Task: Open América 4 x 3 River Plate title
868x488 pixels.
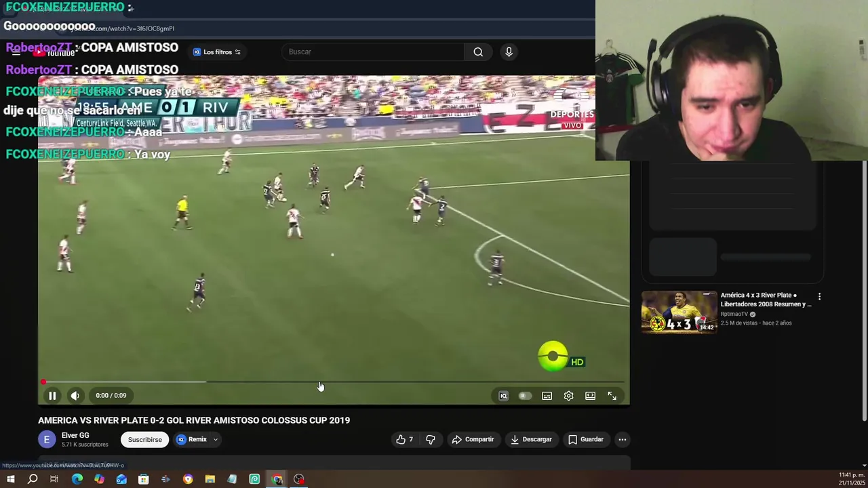Action: (766, 300)
